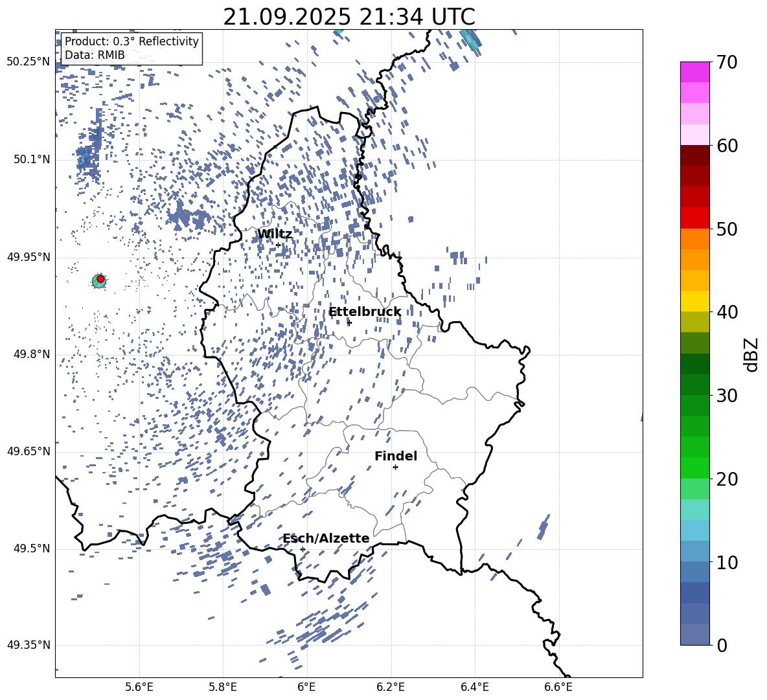Viewport: 767px width, 700px height.
Task: Click the Findel station cross marker
Action: click(x=395, y=467)
